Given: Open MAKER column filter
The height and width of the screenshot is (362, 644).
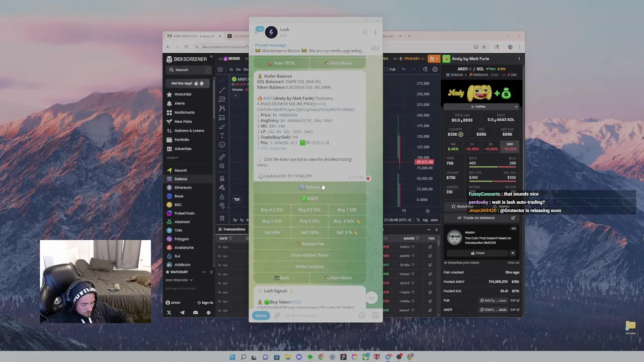Looking at the screenshot, I should point(417,238).
